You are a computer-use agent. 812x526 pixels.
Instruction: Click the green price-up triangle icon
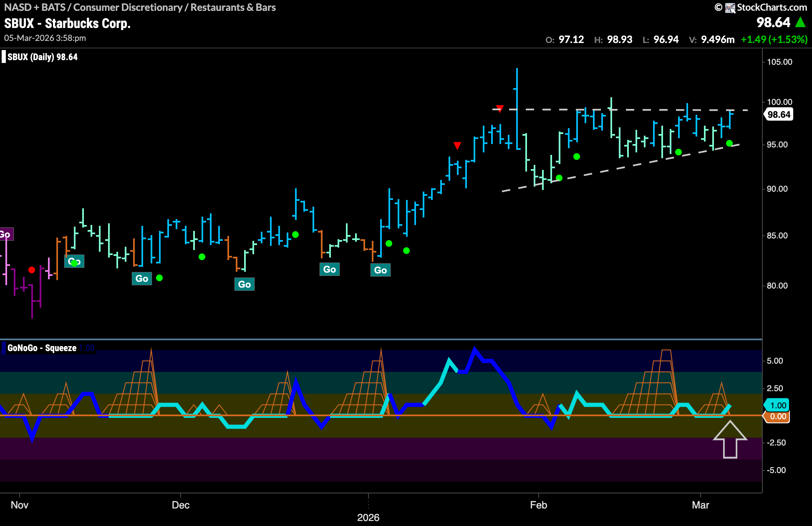800,22
